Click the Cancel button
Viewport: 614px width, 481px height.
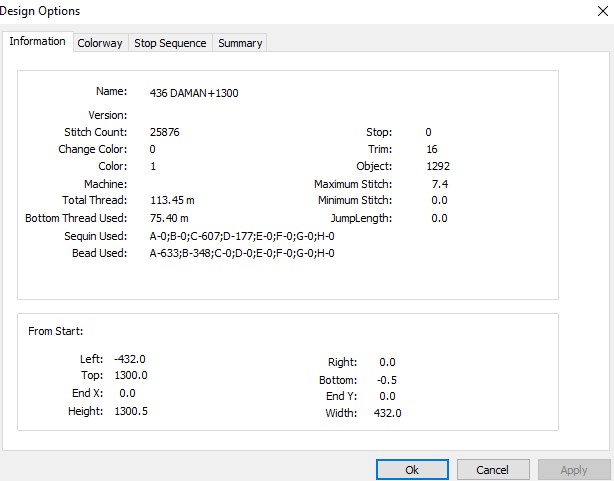click(493, 470)
